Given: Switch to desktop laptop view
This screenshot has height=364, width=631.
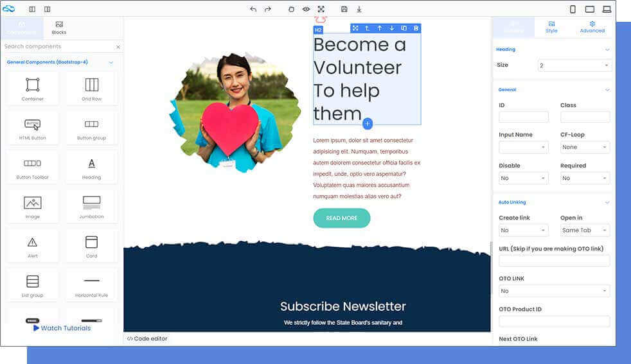Looking at the screenshot, I should coord(607,9).
